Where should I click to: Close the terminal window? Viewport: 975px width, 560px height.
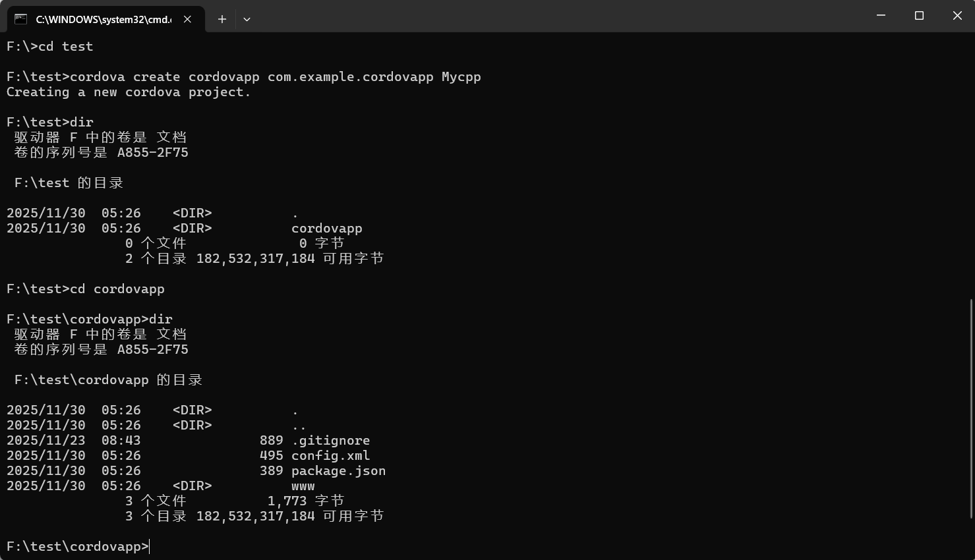(x=957, y=15)
